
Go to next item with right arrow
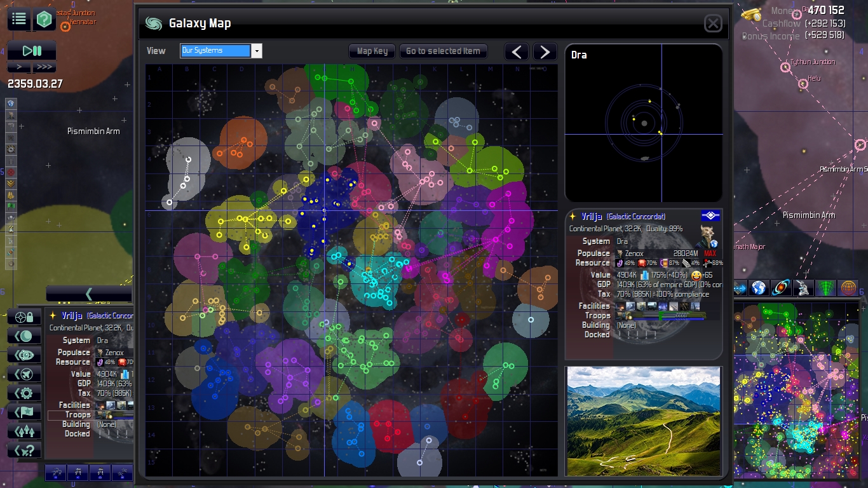[x=545, y=51]
